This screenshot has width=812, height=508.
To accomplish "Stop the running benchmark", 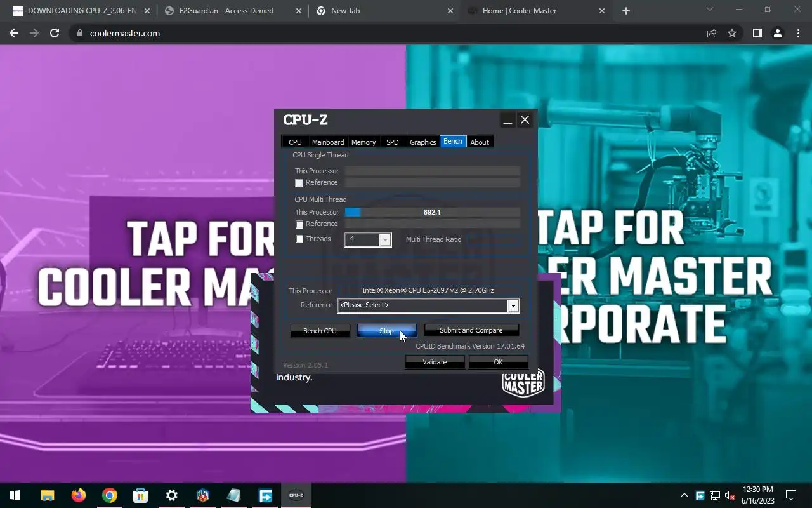I will [x=386, y=331].
